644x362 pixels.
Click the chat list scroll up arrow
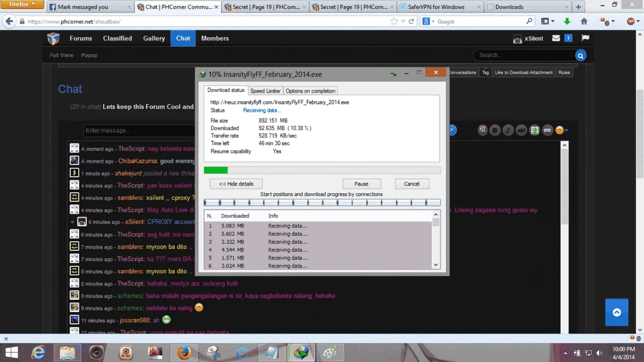coord(565,146)
